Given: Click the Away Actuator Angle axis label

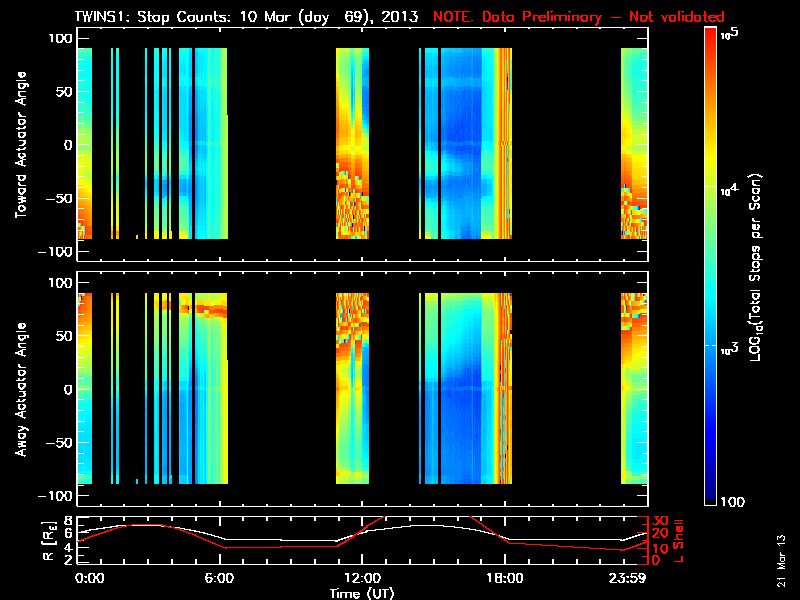Looking at the screenshot, I should click(x=19, y=390).
